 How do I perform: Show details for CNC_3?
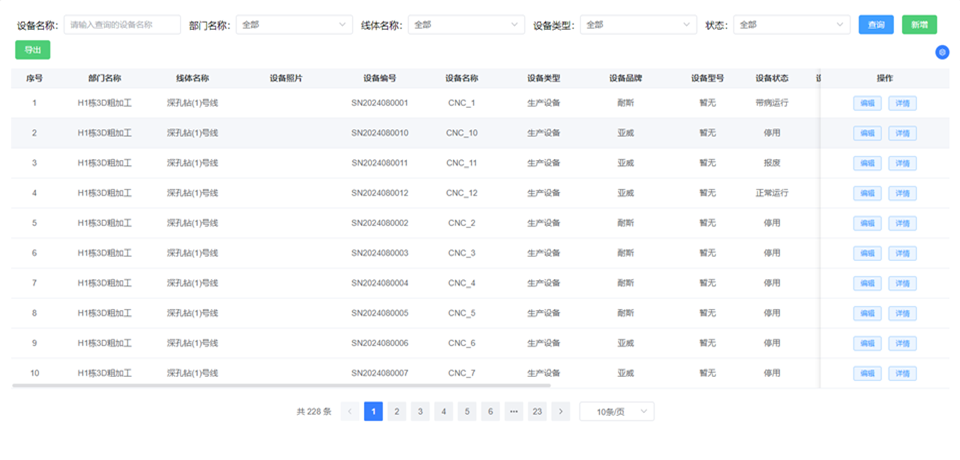click(902, 254)
